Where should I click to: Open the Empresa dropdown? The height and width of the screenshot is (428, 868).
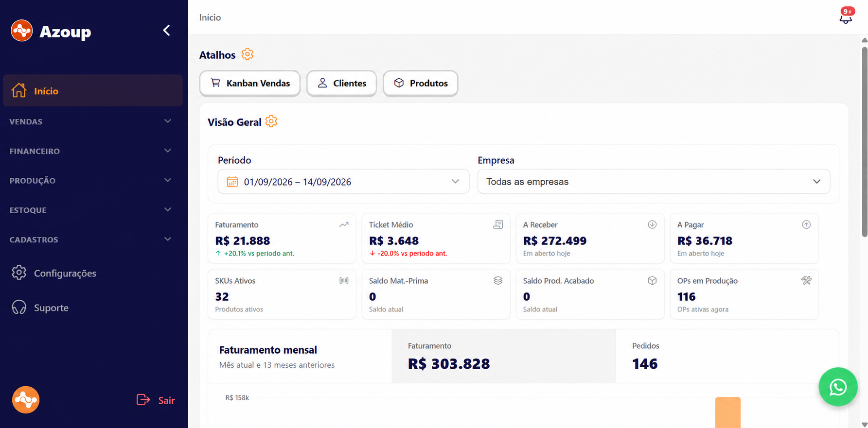(x=654, y=182)
